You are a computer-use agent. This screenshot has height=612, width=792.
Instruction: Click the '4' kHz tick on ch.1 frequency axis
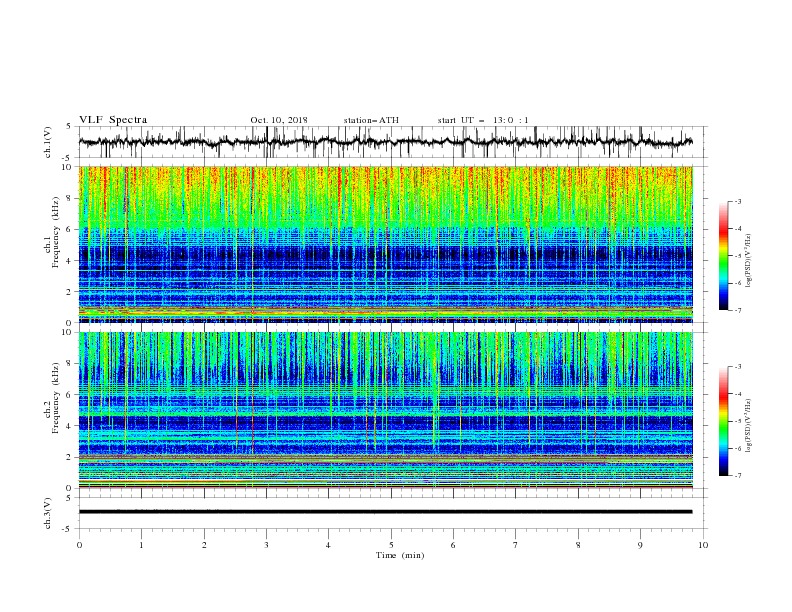tap(70, 261)
